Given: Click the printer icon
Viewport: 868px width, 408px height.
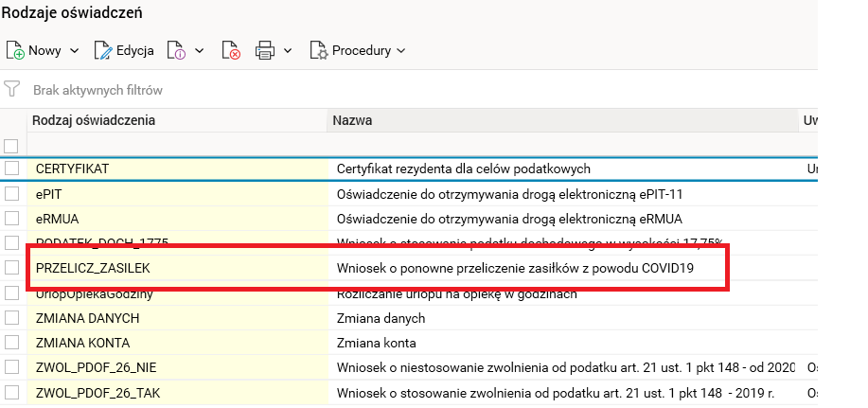Looking at the screenshot, I should 266,50.
